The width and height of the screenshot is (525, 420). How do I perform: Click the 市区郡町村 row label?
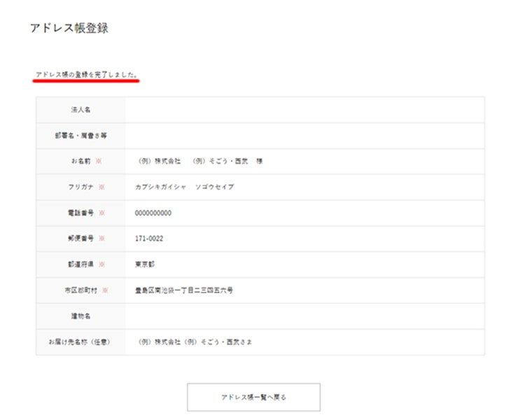[x=80, y=290]
